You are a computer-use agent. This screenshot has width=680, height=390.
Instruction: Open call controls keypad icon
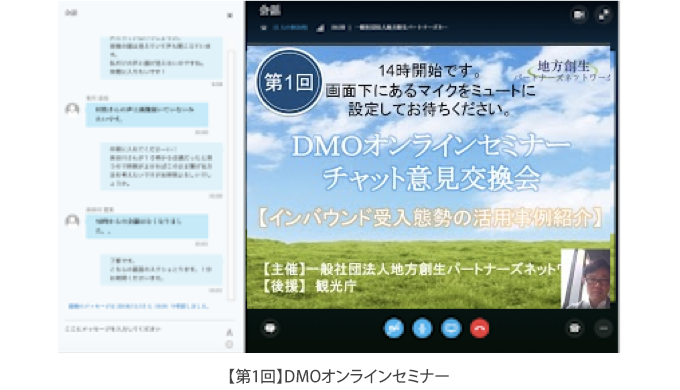(x=575, y=328)
